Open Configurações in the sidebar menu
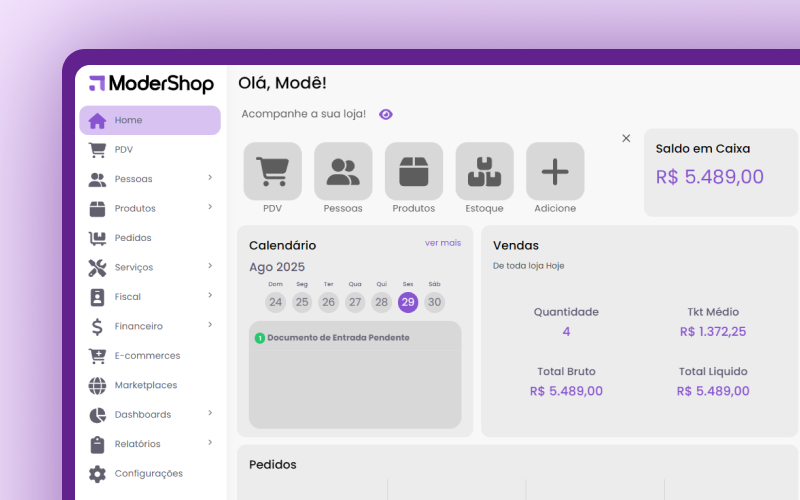The image size is (800, 500). pos(150,474)
